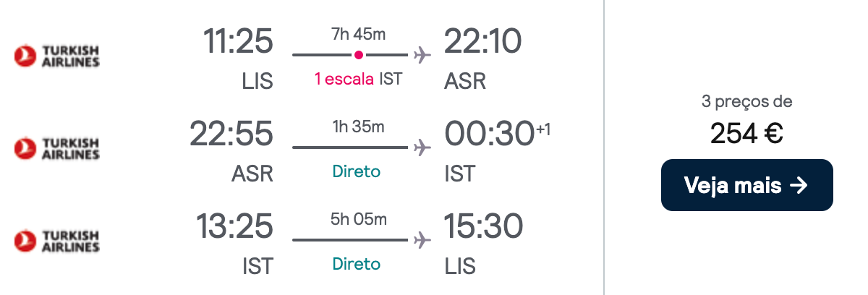The image size is (868, 295).
Task: Click the 13:25 departure time from IST
Action: coord(235,226)
